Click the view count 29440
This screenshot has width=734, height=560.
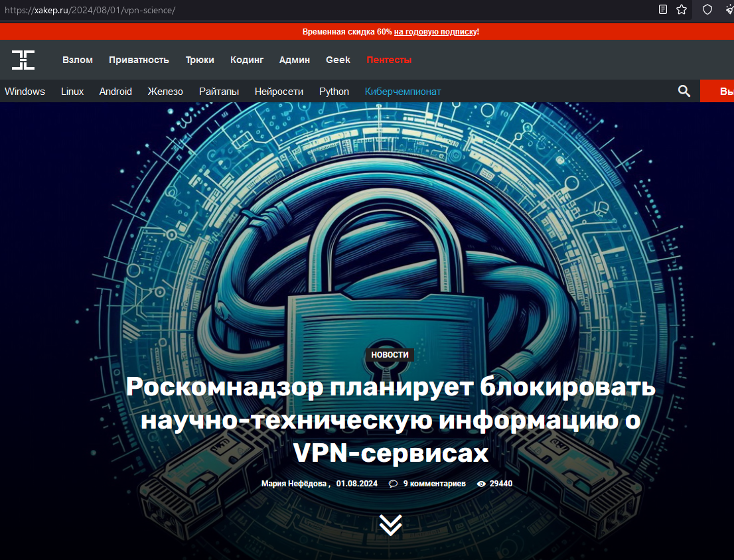(501, 484)
